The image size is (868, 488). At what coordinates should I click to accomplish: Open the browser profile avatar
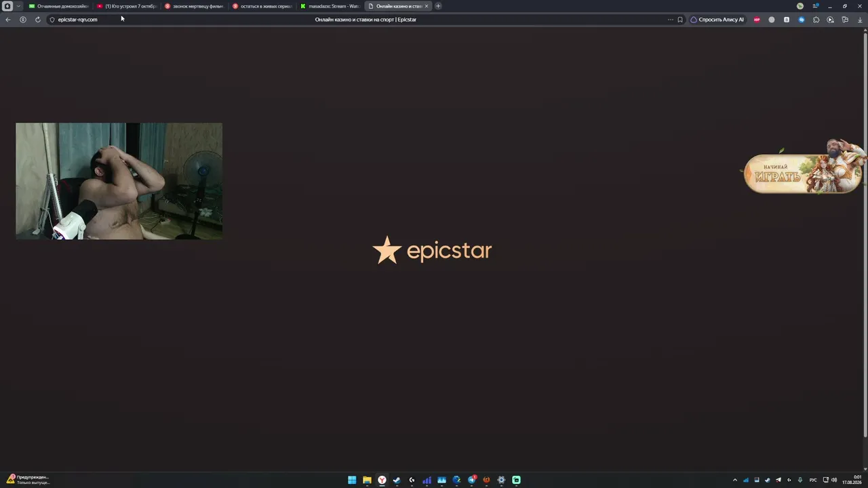pyautogui.click(x=800, y=6)
